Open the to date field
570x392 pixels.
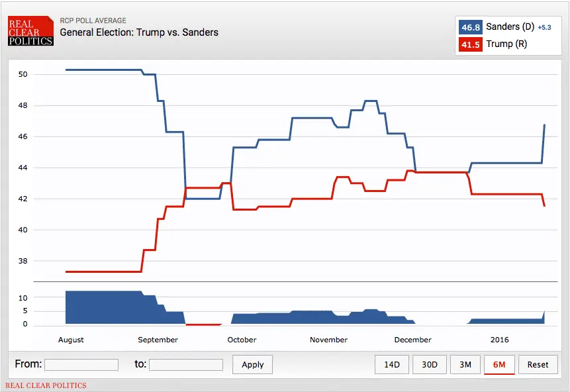pyautogui.click(x=185, y=364)
